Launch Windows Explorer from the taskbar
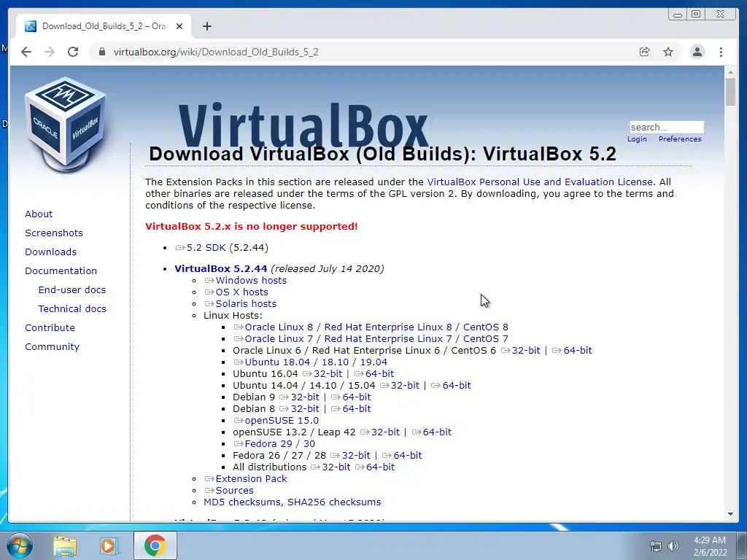Screen dimensions: 747x560 [65, 545]
